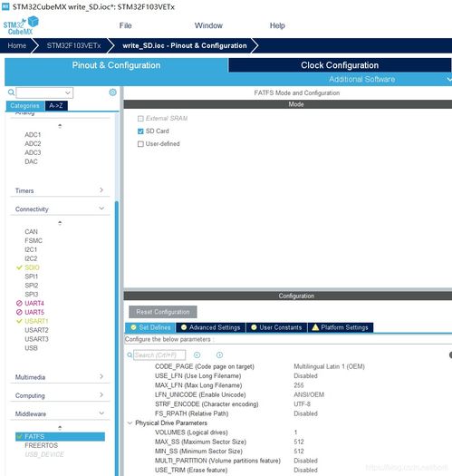
Task: Click the sort arrow above the ADC1 list
Action: 60,126
